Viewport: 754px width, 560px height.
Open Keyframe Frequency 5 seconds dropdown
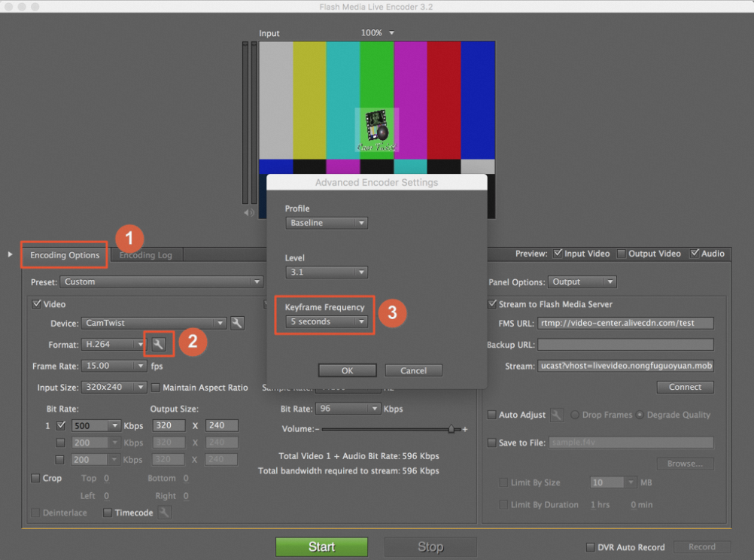click(x=327, y=321)
